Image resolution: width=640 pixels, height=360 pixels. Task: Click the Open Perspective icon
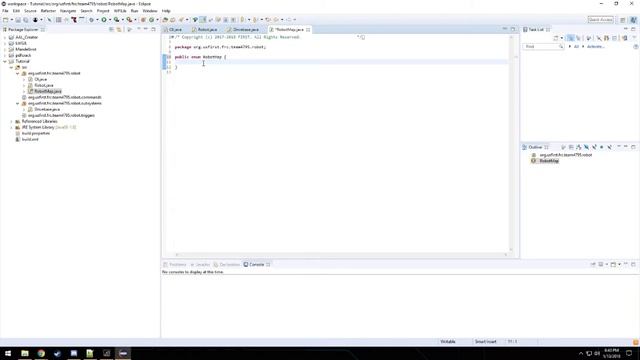[622, 20]
